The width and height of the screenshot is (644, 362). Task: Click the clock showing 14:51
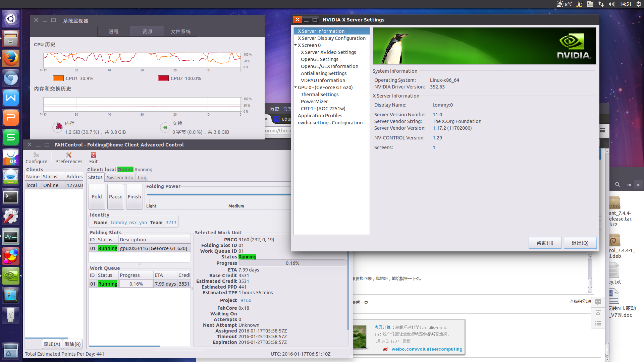(626, 4)
